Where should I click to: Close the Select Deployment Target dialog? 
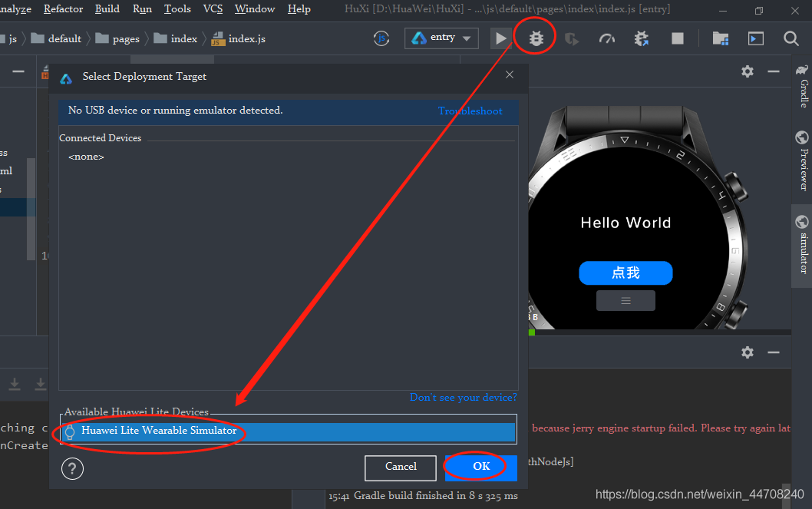[x=510, y=74]
